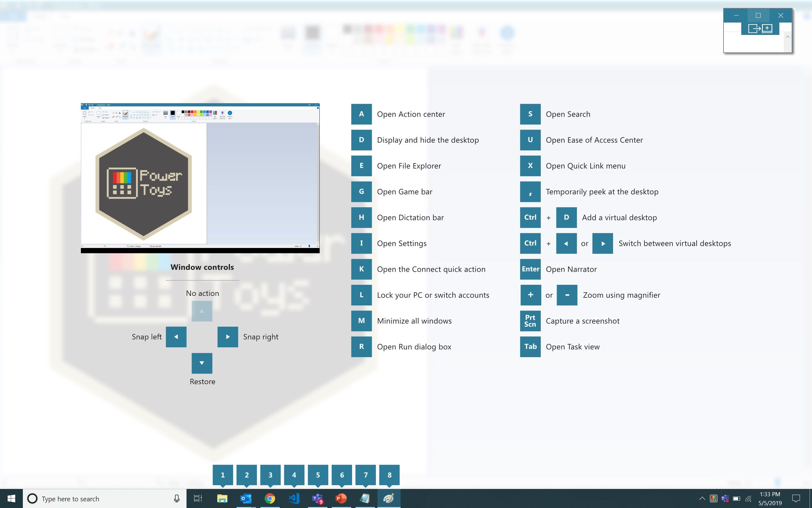Click the Temporarily peek at the desktop label
The height and width of the screenshot is (508, 812).
602,192
